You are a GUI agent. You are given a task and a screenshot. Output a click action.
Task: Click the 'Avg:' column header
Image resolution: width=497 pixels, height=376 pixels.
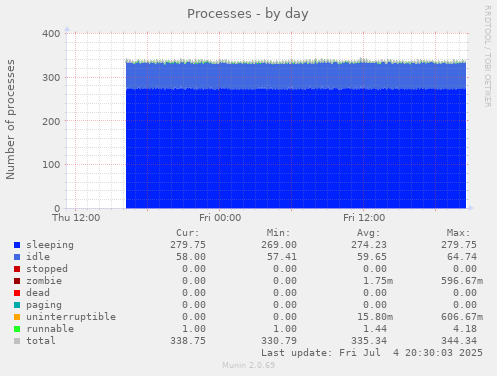click(368, 233)
